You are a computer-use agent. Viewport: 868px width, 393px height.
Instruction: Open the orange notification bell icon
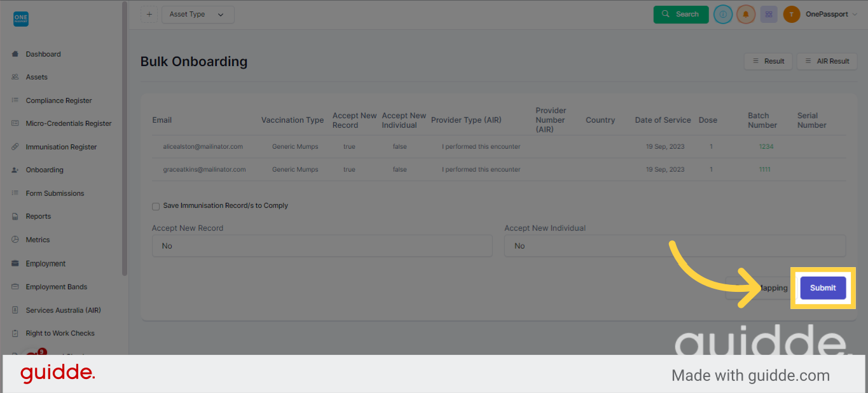tap(746, 14)
